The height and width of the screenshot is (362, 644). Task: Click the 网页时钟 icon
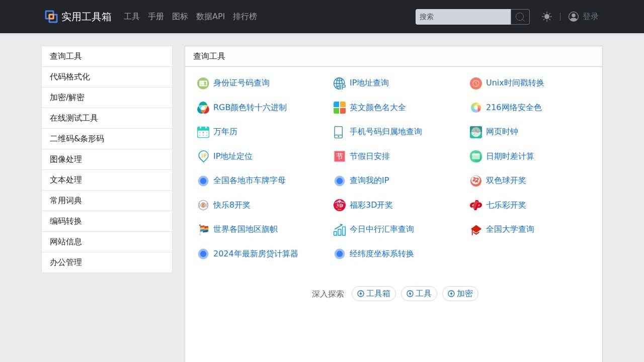[x=475, y=132]
